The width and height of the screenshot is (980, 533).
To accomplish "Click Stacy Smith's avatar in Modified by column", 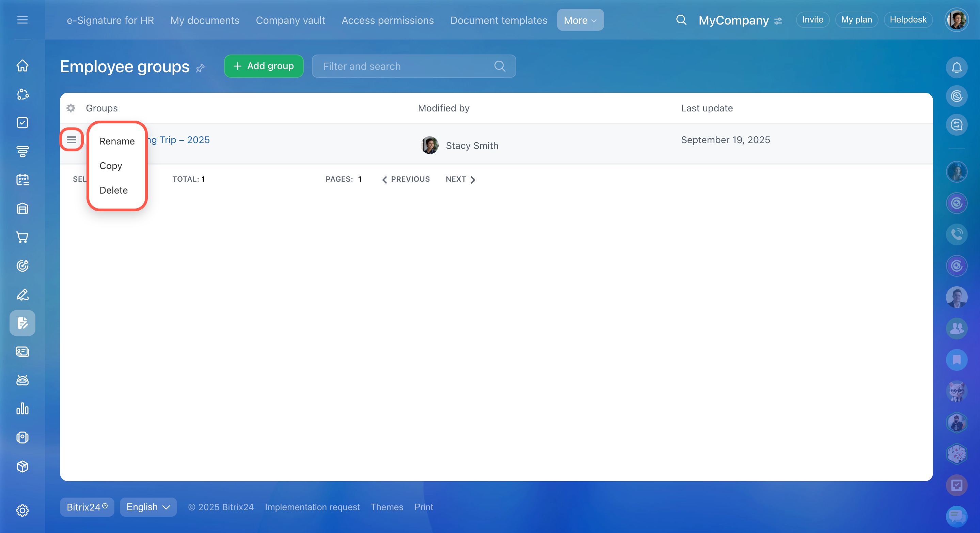I will coord(429,145).
